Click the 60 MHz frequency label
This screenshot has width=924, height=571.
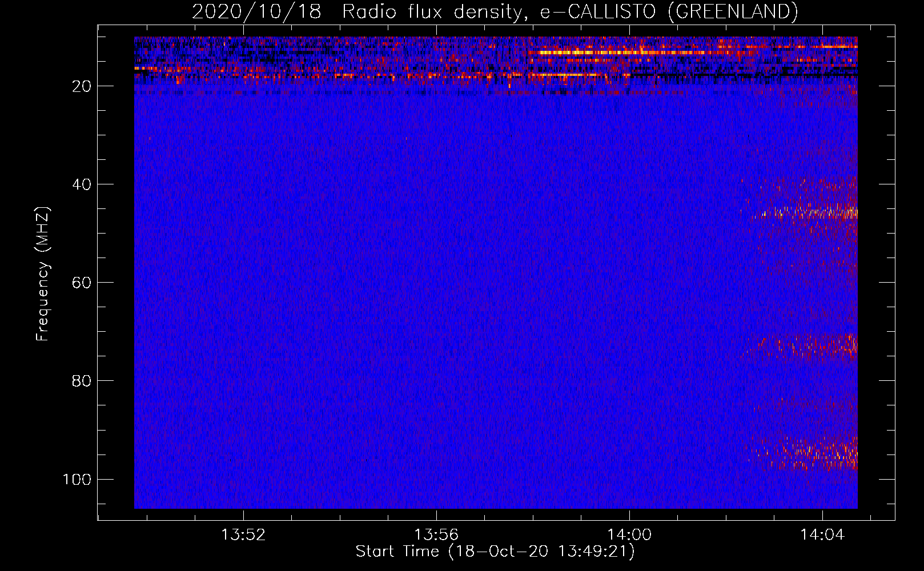(x=82, y=283)
